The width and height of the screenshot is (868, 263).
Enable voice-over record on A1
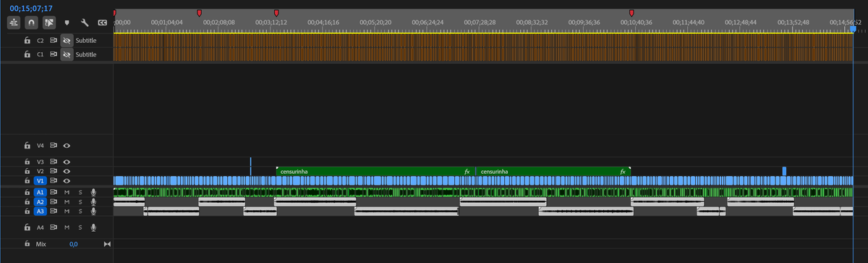pyautogui.click(x=93, y=192)
